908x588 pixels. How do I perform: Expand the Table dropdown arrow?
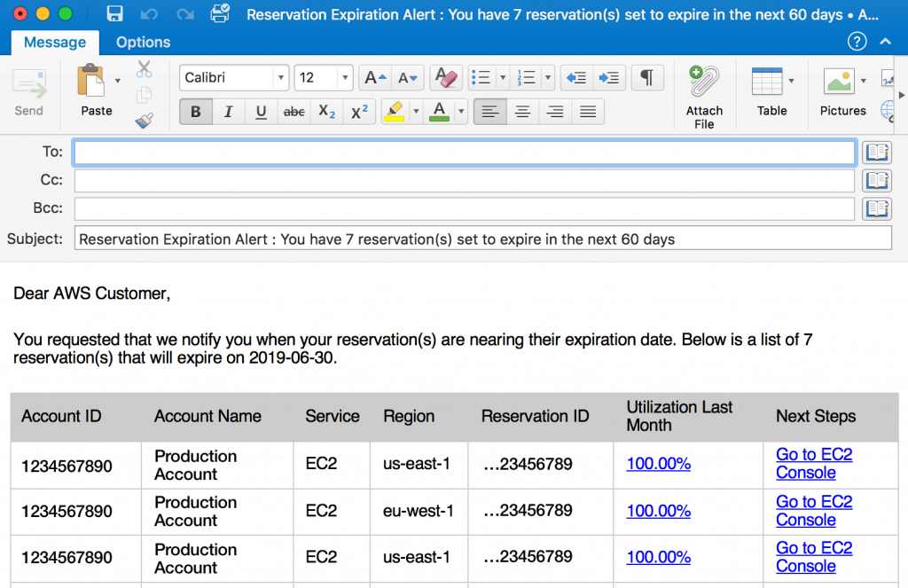(x=791, y=81)
